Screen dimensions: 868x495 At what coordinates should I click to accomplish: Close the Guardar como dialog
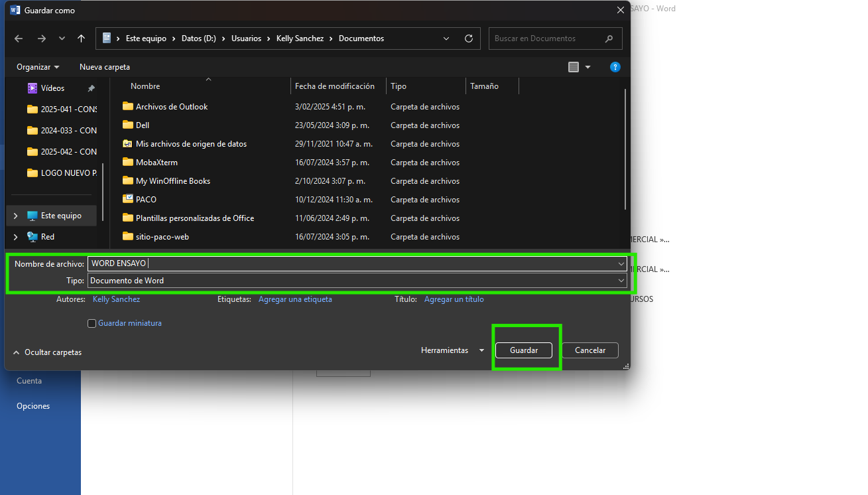pyautogui.click(x=621, y=10)
